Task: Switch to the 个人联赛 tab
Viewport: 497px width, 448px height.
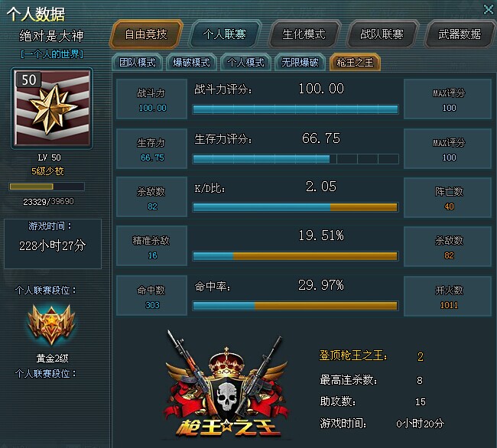Action: [225, 34]
